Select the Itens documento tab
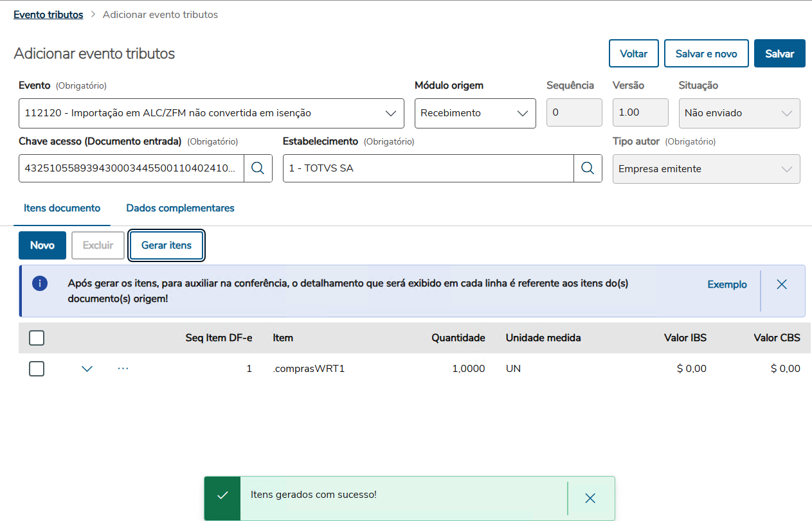 pyautogui.click(x=62, y=208)
